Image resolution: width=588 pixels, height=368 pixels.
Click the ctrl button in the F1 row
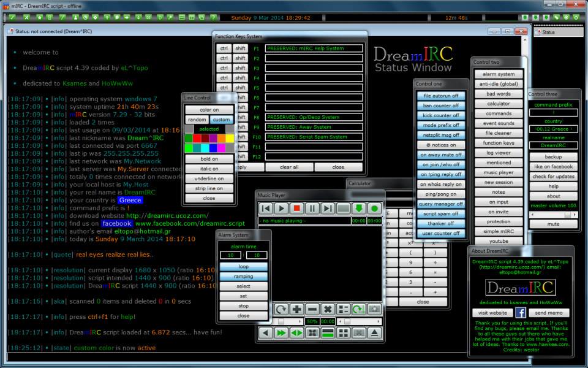coord(224,48)
